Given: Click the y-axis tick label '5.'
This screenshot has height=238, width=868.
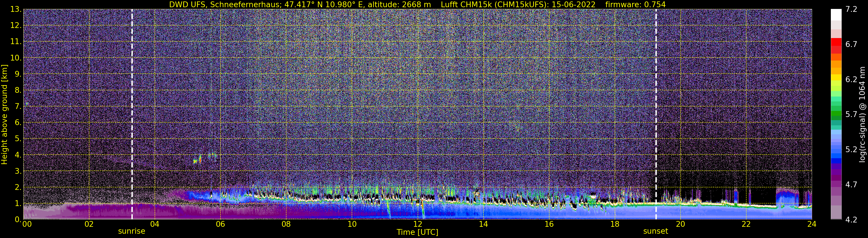Looking at the screenshot, I should pyautogui.click(x=18, y=139).
